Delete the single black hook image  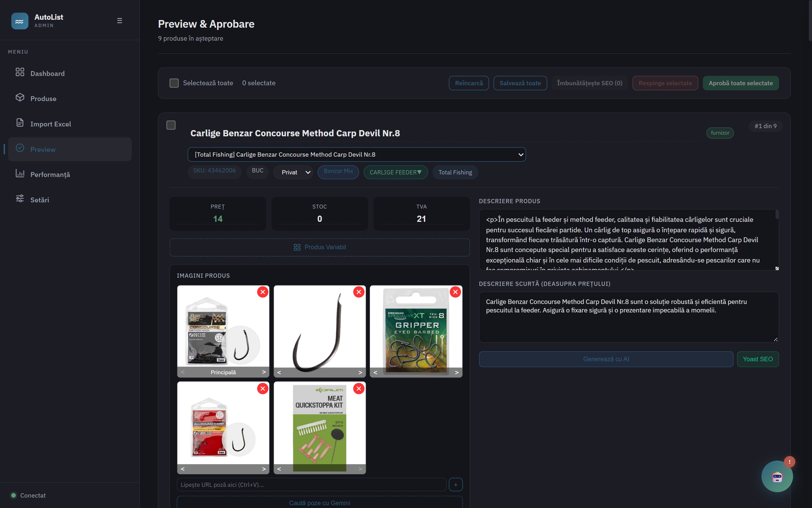(x=359, y=292)
